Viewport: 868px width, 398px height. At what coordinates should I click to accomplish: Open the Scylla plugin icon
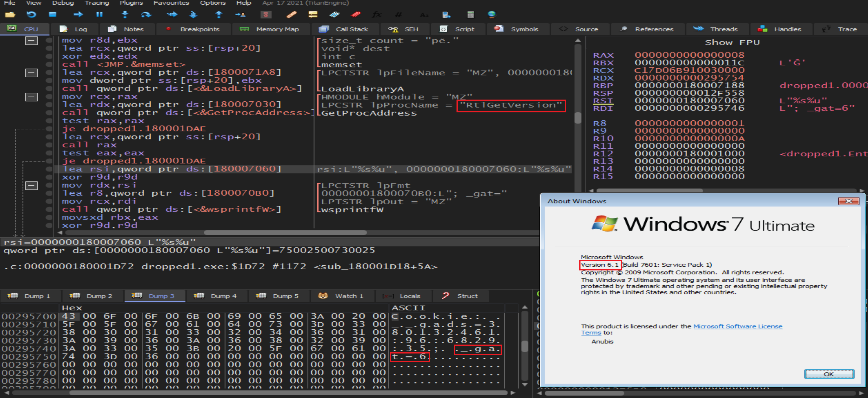coord(266,14)
